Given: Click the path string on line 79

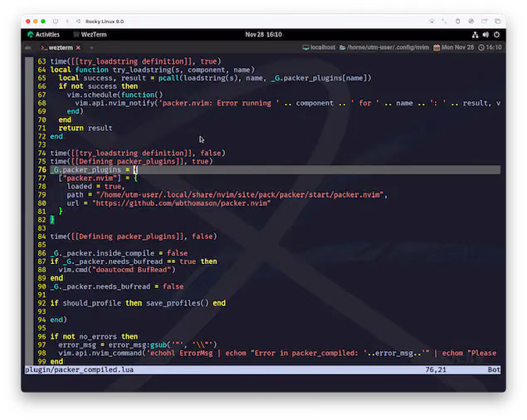Looking at the screenshot, I should [240, 195].
